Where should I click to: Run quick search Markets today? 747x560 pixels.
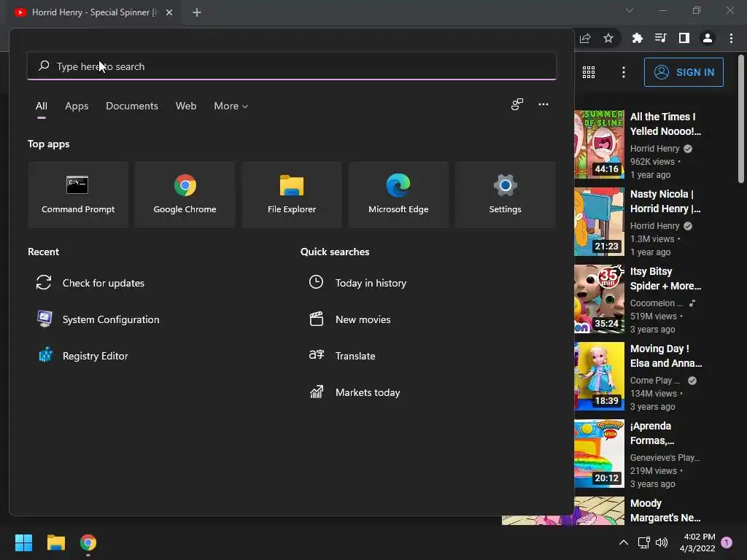(355, 392)
